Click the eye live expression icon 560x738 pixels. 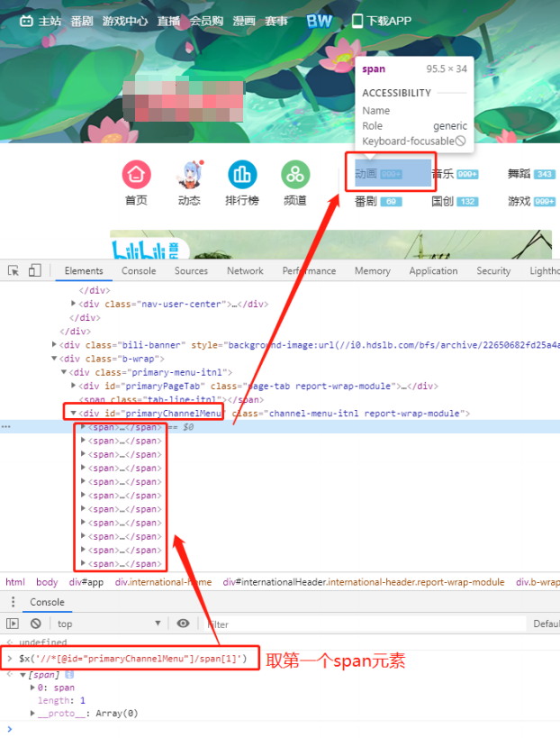coord(183,624)
